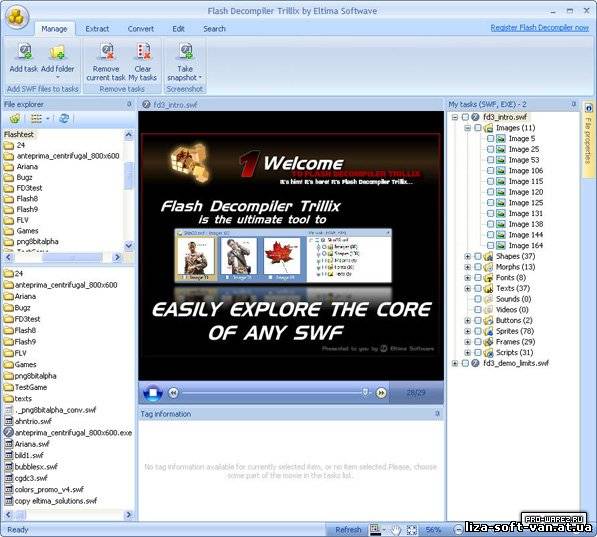Expand the Sprites (78) node
This screenshot has height=537, width=597.
coord(468,331)
